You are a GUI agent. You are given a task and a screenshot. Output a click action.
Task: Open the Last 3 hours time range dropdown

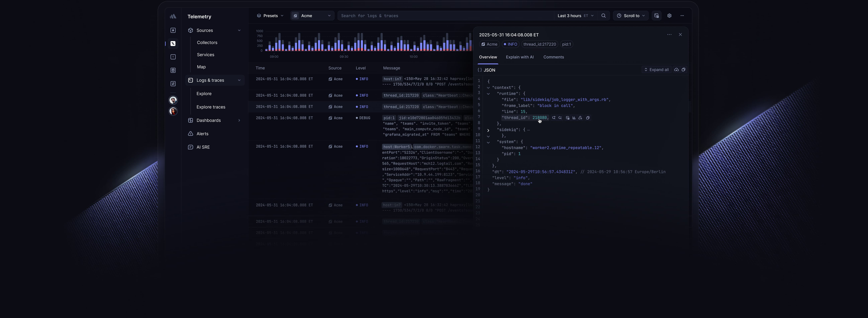(575, 16)
